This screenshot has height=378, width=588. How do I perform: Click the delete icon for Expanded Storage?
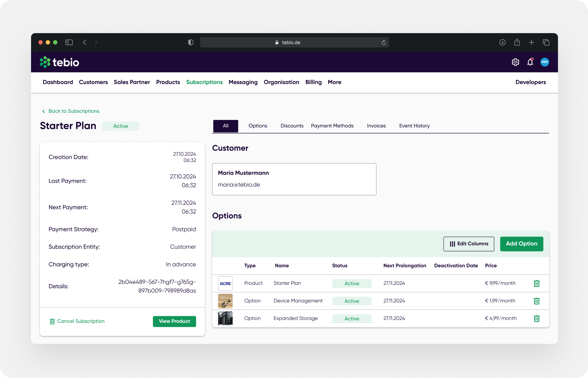pos(536,318)
